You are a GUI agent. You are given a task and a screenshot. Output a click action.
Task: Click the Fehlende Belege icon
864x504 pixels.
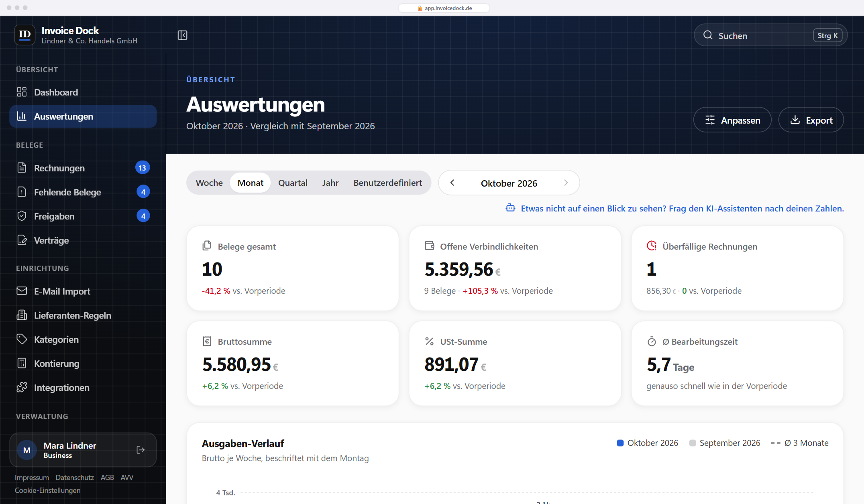pos(22,192)
